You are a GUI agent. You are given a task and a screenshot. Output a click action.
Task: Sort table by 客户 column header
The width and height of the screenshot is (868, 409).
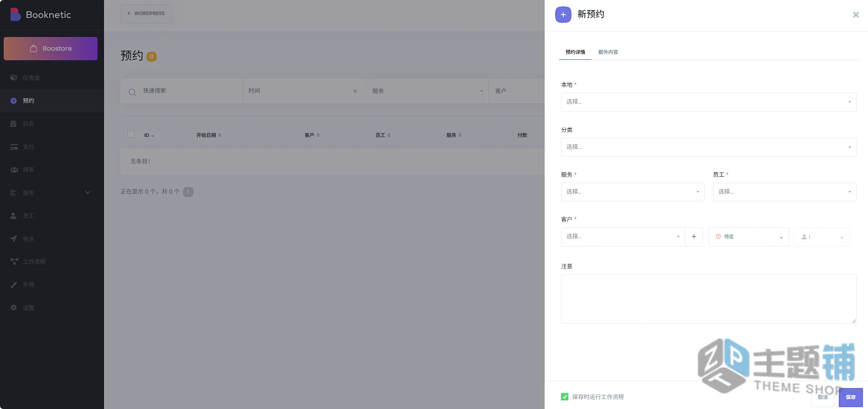point(312,135)
